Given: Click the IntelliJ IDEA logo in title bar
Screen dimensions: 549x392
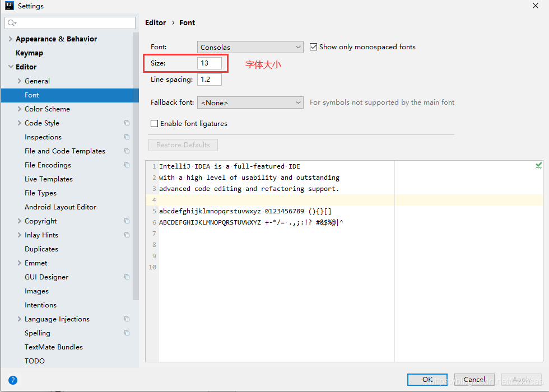Looking at the screenshot, I should pos(10,6).
